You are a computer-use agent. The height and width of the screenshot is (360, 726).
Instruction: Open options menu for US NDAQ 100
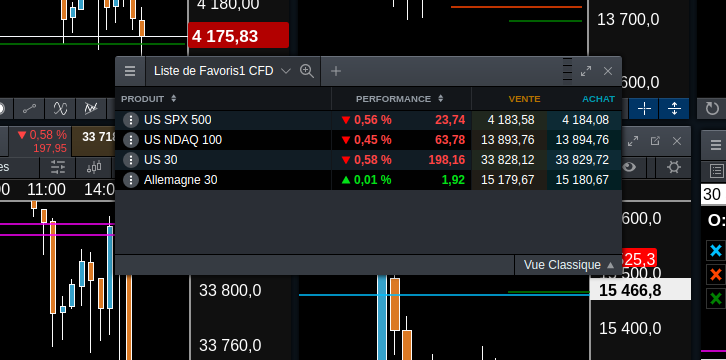[131, 140]
